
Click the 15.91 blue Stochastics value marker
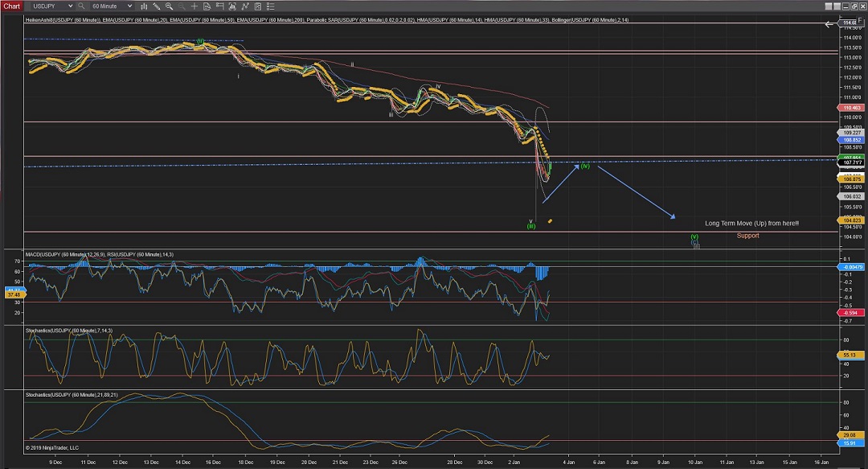(850, 443)
